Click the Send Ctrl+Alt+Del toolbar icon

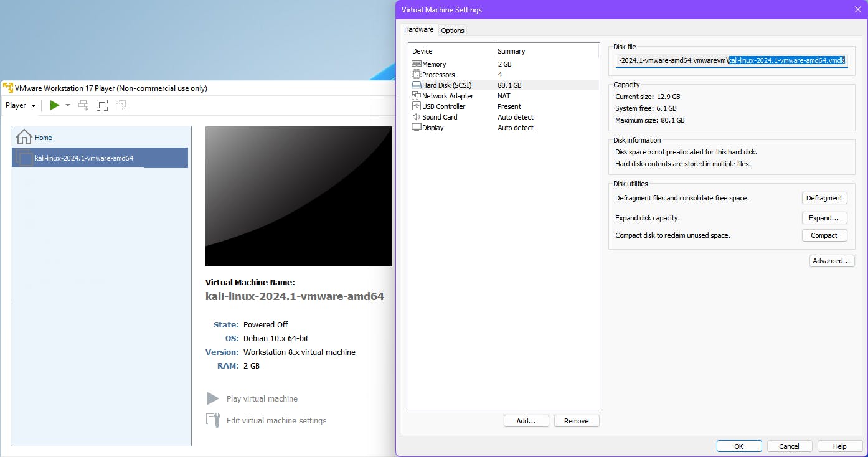(83, 105)
